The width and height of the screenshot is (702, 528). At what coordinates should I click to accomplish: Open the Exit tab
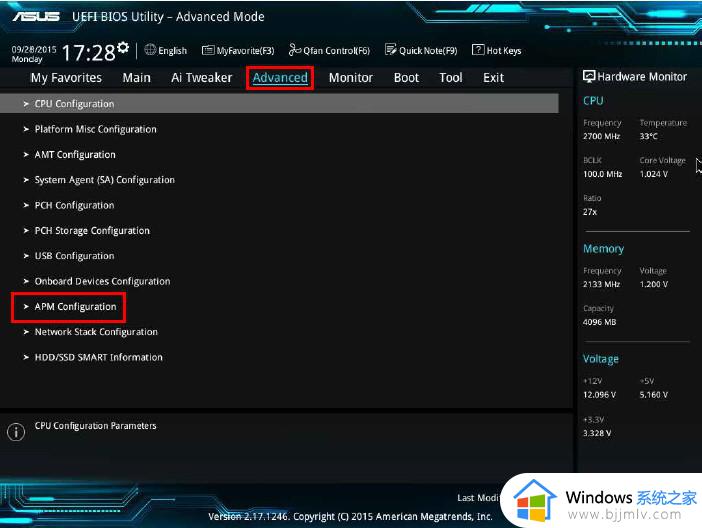point(493,78)
